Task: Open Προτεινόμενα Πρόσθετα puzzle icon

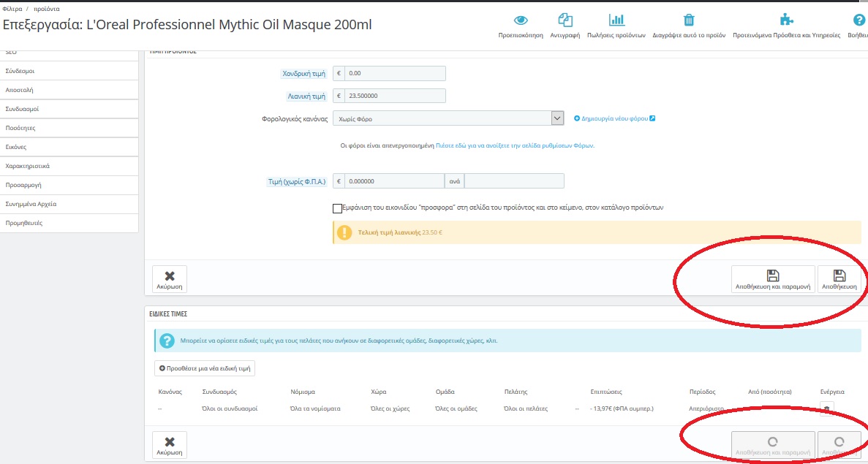Action: (786, 20)
